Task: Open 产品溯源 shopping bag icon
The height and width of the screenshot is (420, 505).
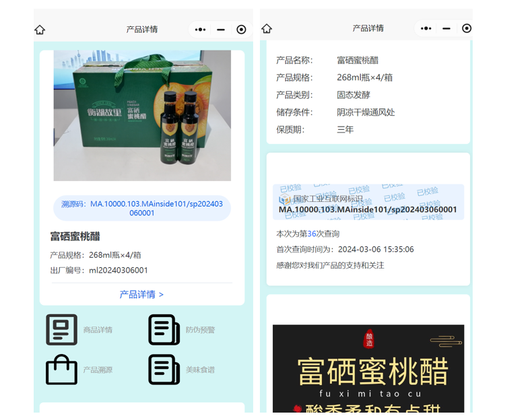Action: pos(61,370)
